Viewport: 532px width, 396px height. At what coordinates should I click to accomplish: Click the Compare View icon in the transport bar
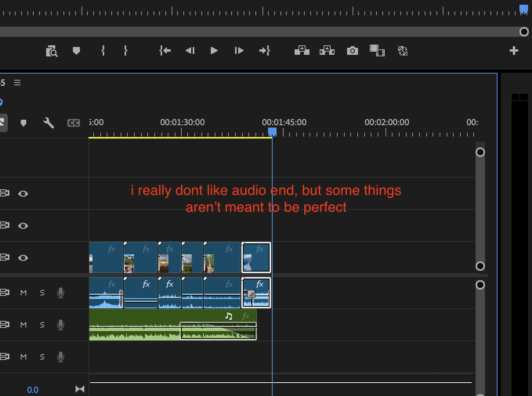[x=377, y=51]
